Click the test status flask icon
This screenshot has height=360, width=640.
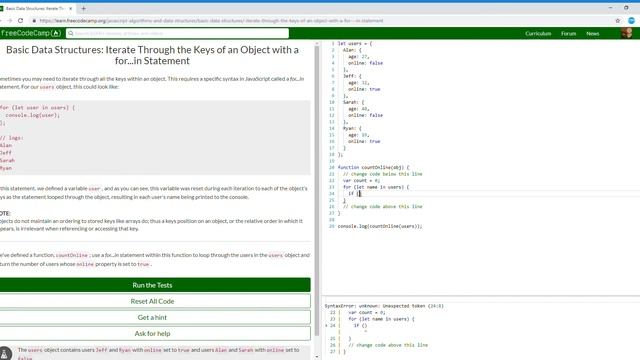(x=5, y=353)
